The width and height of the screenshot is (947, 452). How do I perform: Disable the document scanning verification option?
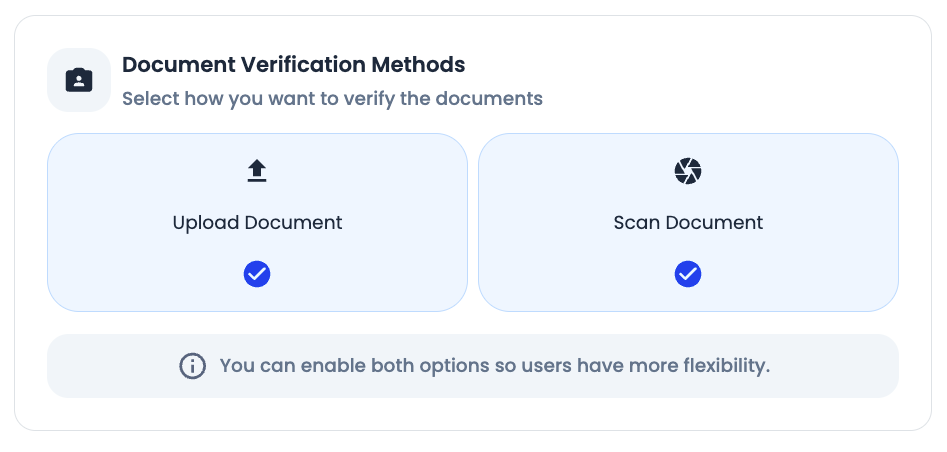[688, 274]
